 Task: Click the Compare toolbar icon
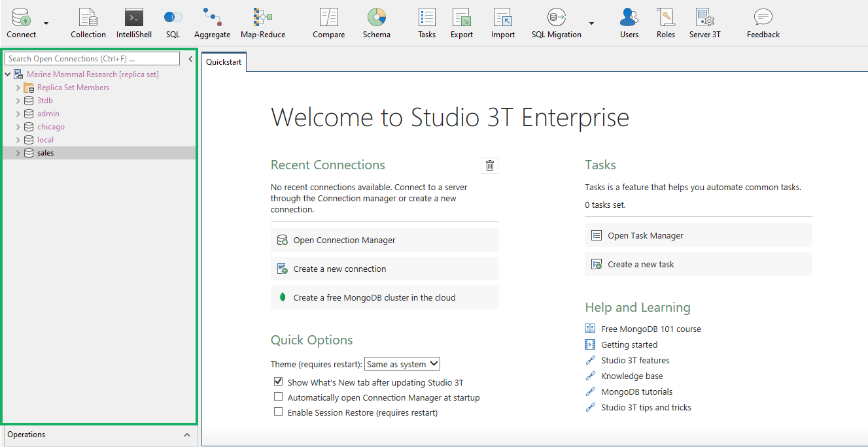(x=328, y=23)
